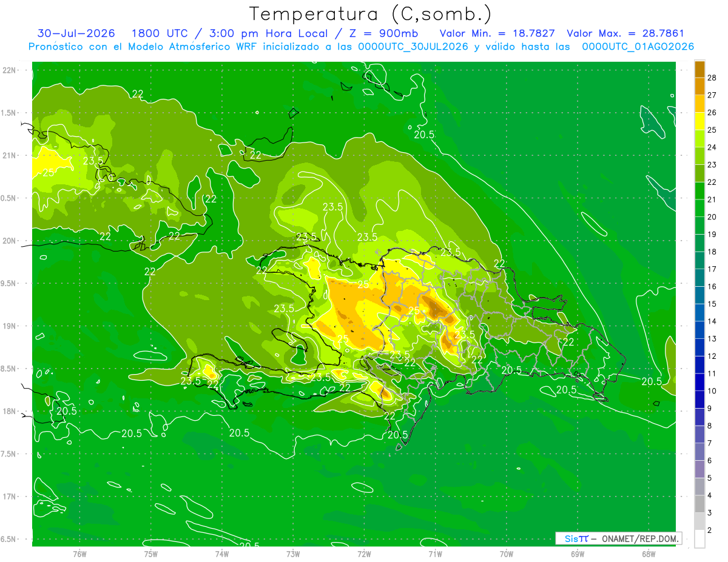Click the "21N" latitude axis label

pyautogui.click(x=10, y=155)
